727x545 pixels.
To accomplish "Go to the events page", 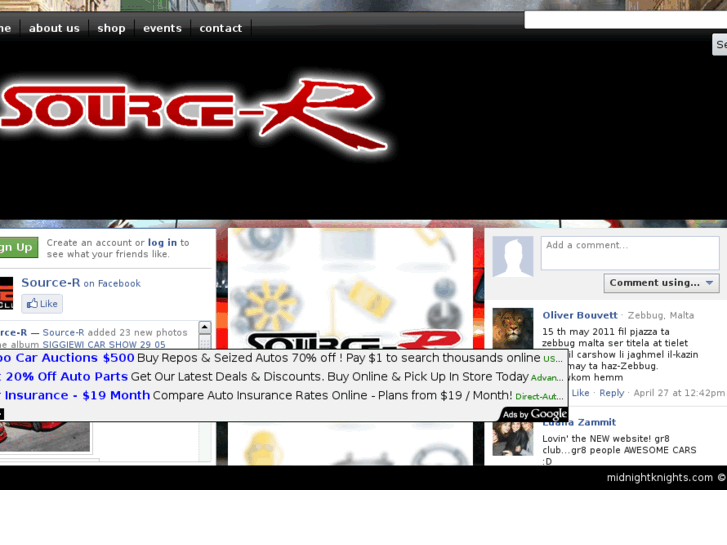I will (x=162, y=28).
